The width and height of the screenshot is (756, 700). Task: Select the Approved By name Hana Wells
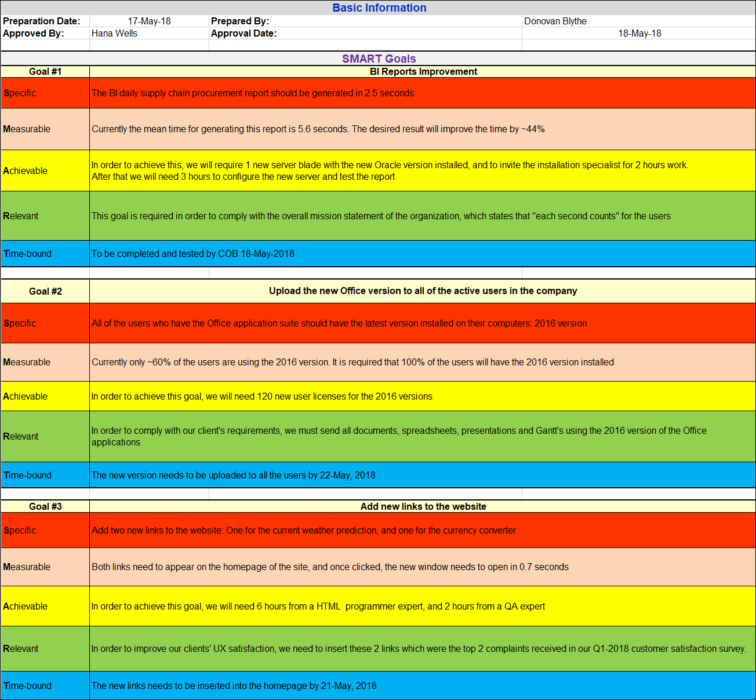[114, 33]
